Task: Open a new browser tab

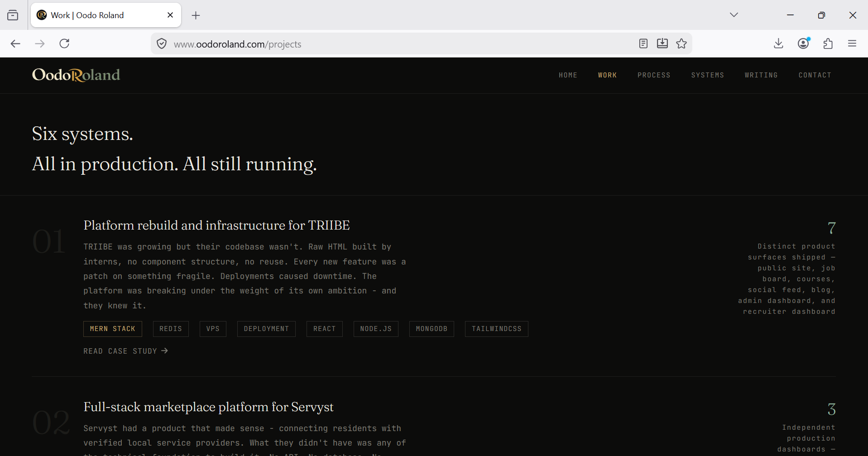Action: (x=196, y=15)
